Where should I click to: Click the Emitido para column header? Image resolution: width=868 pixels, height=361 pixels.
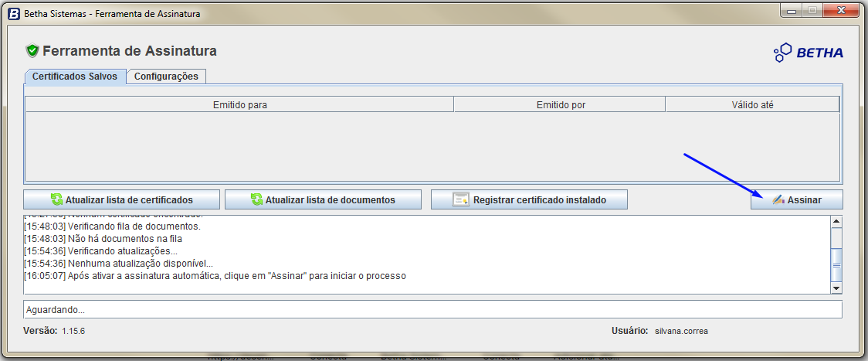coord(239,104)
